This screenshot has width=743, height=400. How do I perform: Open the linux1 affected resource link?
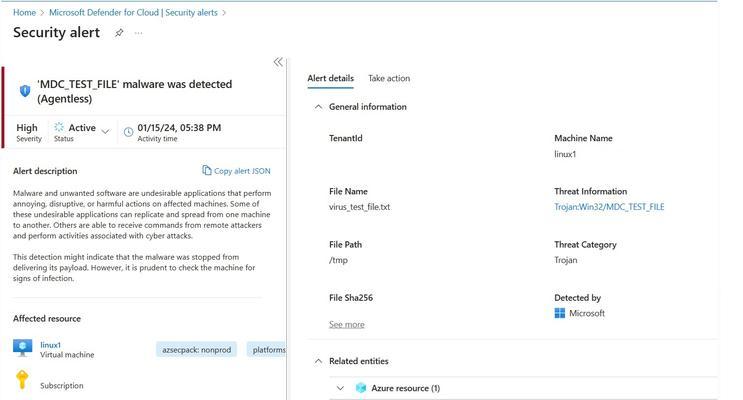click(x=50, y=345)
